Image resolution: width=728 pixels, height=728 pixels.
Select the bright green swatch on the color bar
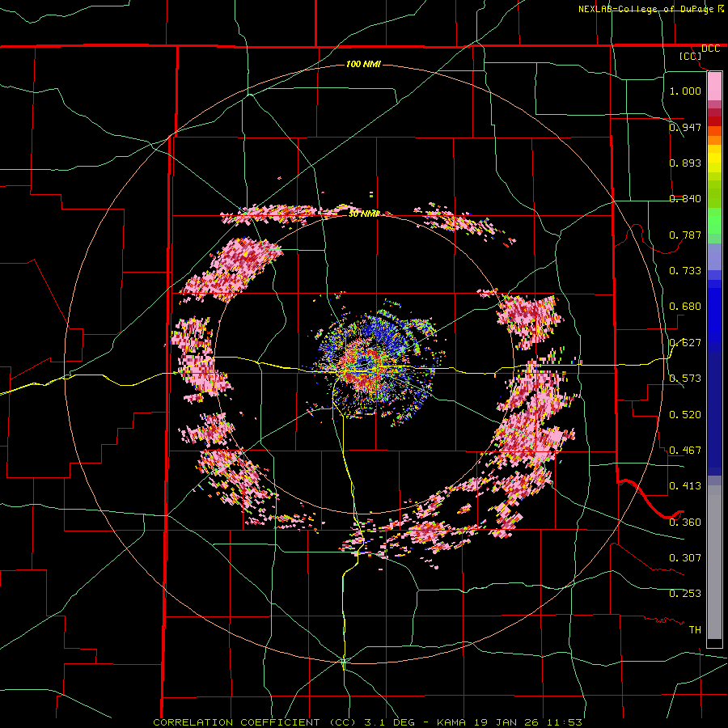click(714, 221)
